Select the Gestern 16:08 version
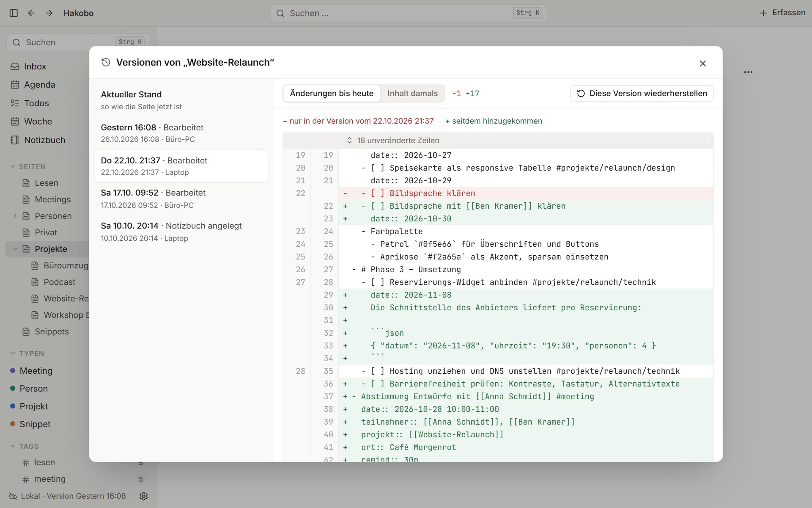Image resolution: width=812 pixels, height=508 pixels. tap(181, 133)
